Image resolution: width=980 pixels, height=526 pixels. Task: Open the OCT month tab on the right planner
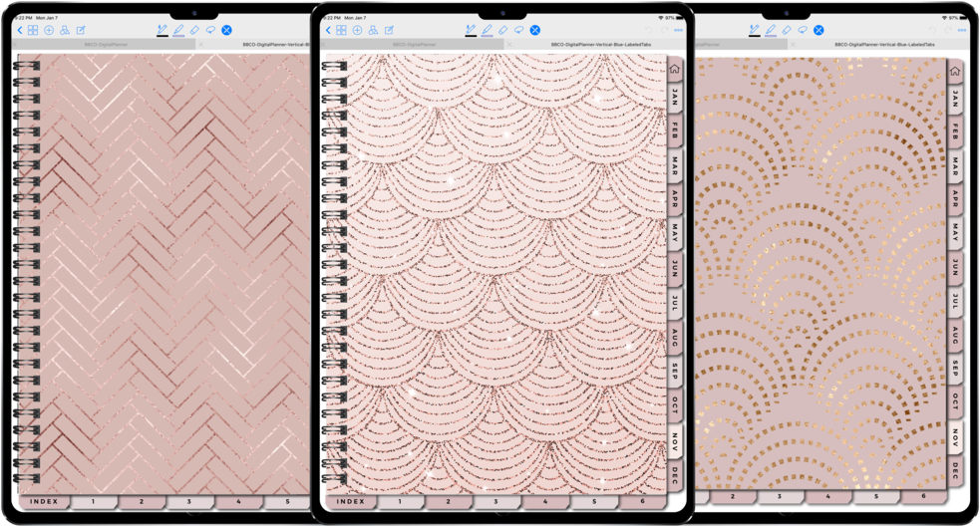(x=955, y=402)
